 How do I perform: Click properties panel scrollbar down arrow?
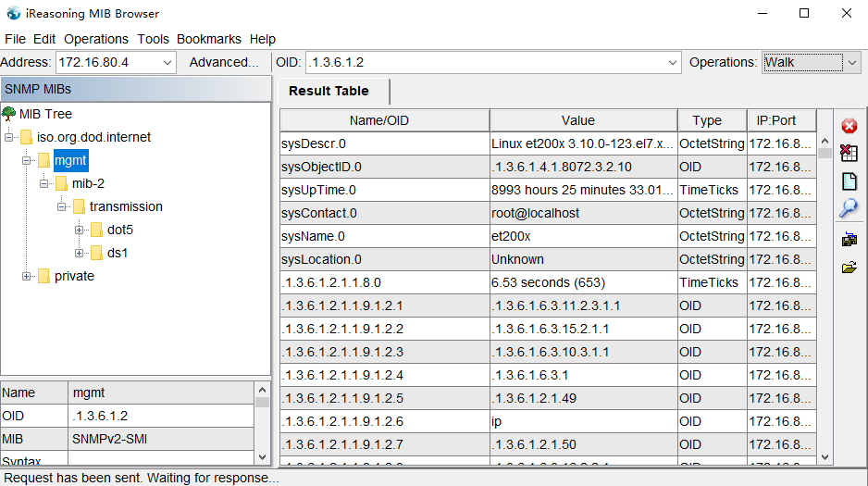(263, 457)
